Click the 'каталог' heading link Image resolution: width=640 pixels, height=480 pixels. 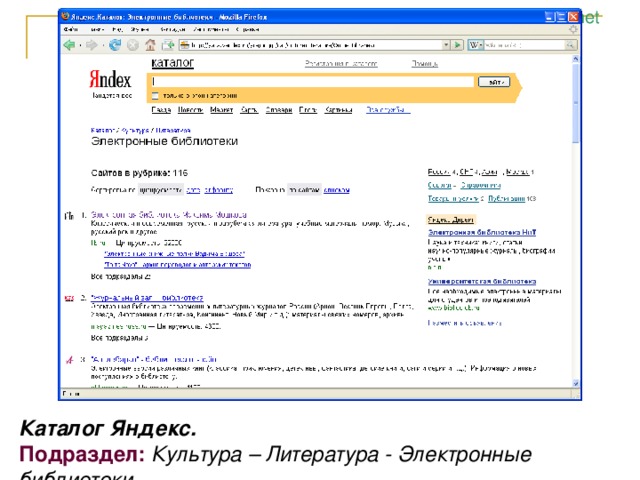pyautogui.click(x=173, y=63)
